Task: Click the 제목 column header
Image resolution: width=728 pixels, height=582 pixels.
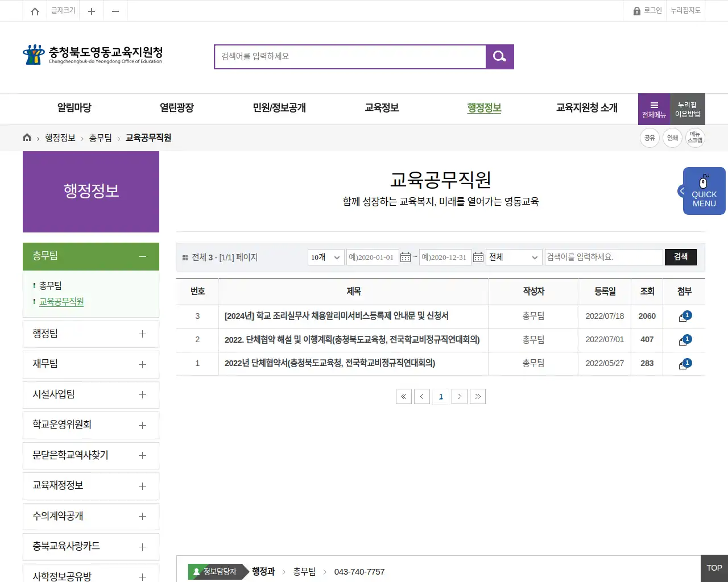Action: pos(354,291)
